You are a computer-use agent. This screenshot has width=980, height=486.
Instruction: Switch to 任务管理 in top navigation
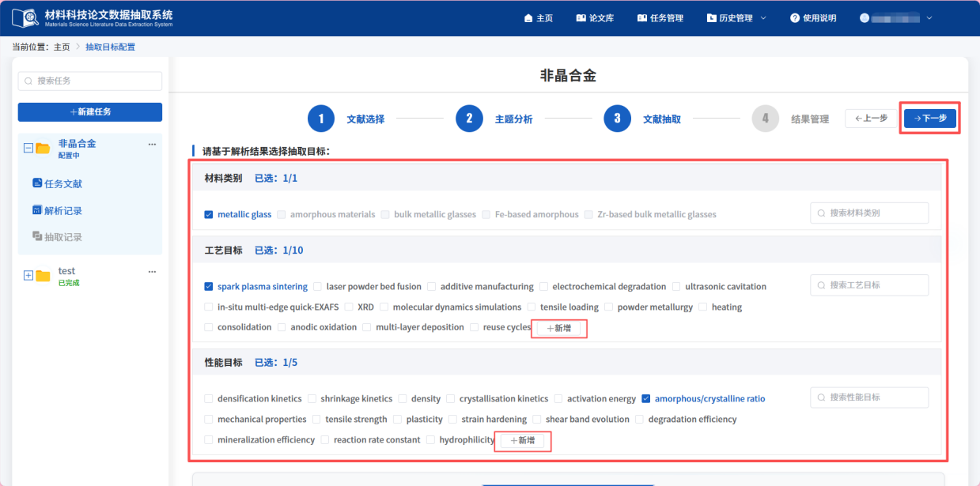[660, 17]
